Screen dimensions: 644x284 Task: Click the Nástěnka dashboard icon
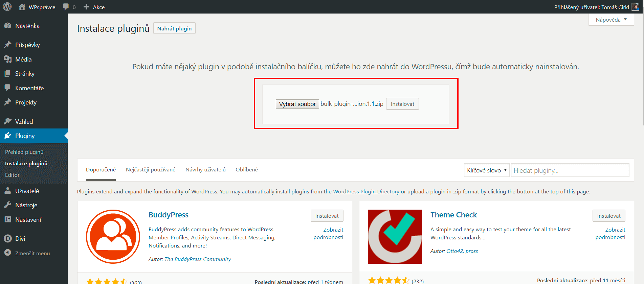7,26
